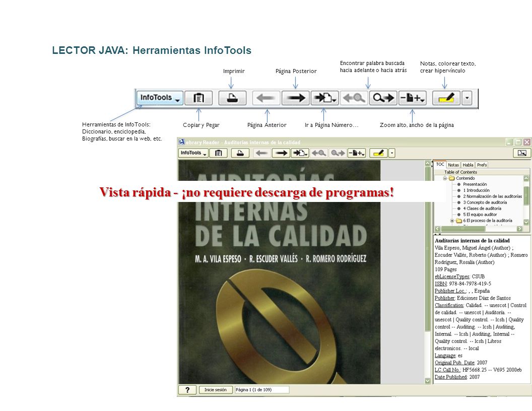Click the enlarged search backward magnifier icon
The height and width of the screenshot is (411, 532).
coord(354,98)
